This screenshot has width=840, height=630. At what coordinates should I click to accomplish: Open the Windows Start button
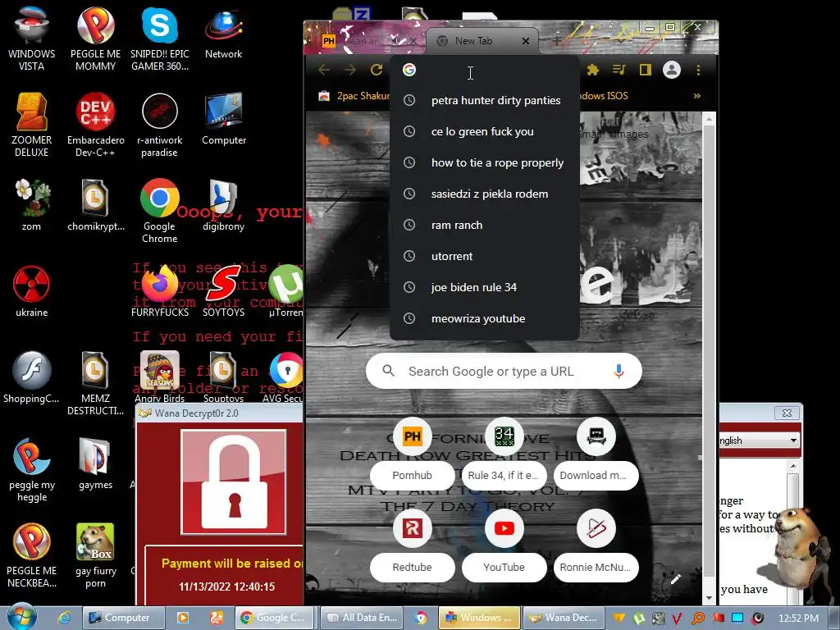coord(21,617)
